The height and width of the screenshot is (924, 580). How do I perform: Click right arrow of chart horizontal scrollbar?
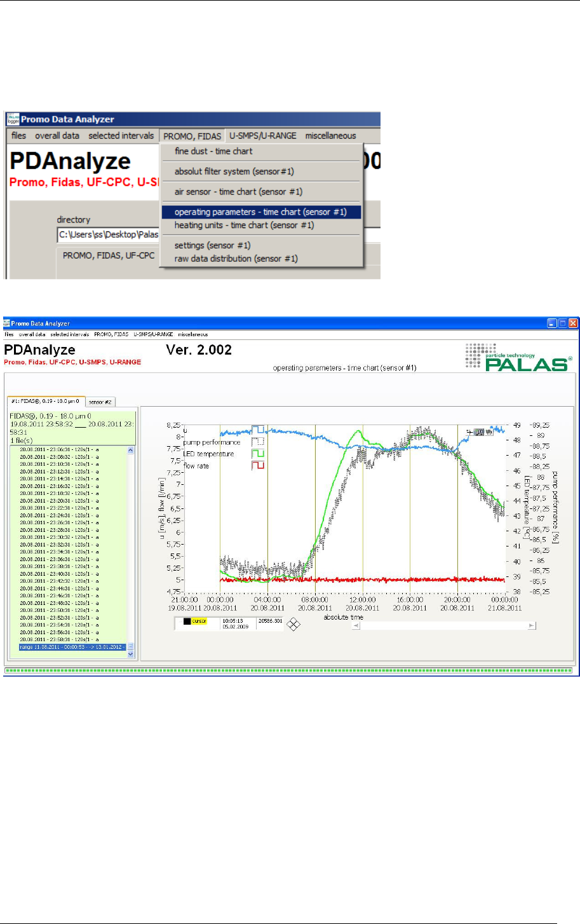[531, 625]
